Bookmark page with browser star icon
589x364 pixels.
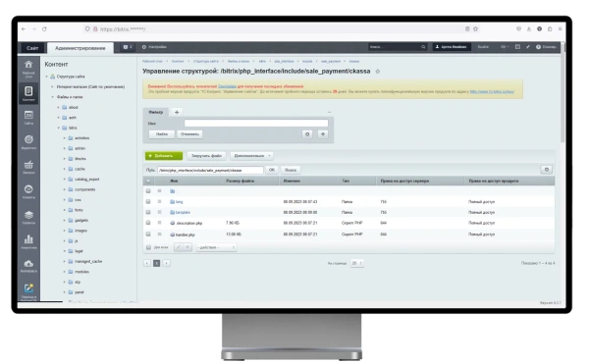pyautogui.click(x=475, y=28)
